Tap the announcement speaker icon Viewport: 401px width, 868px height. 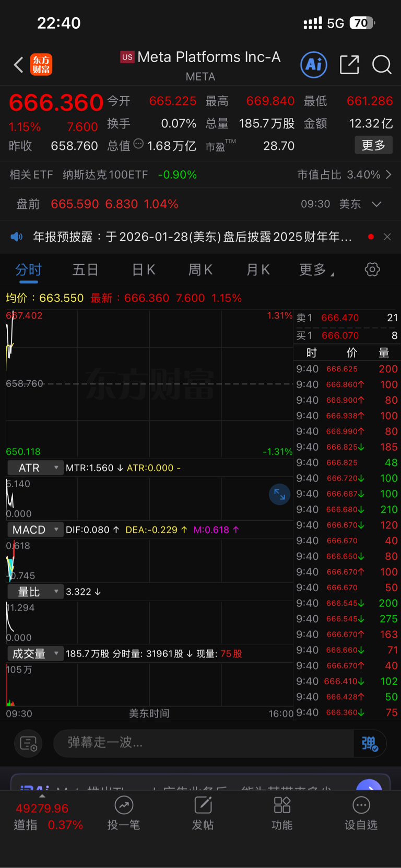pyautogui.click(x=17, y=237)
